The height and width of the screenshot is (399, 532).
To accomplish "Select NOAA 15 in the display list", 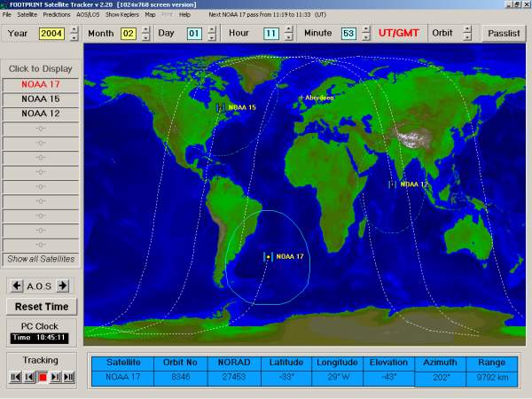I will click(x=41, y=99).
